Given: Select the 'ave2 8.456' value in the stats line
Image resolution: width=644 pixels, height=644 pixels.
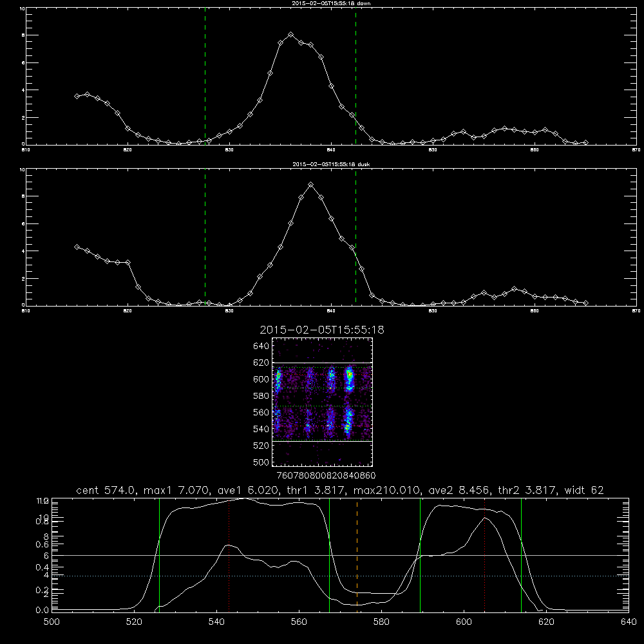Looking at the screenshot, I should coord(459,490).
